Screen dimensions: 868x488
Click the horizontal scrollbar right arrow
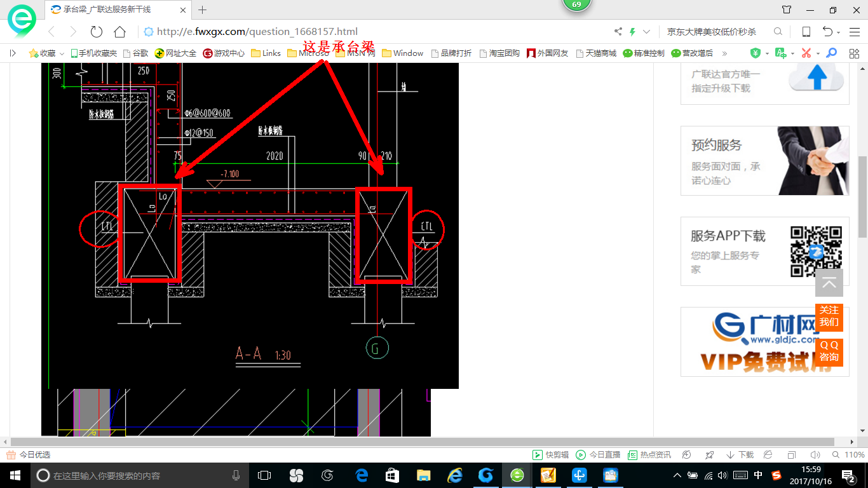853,442
